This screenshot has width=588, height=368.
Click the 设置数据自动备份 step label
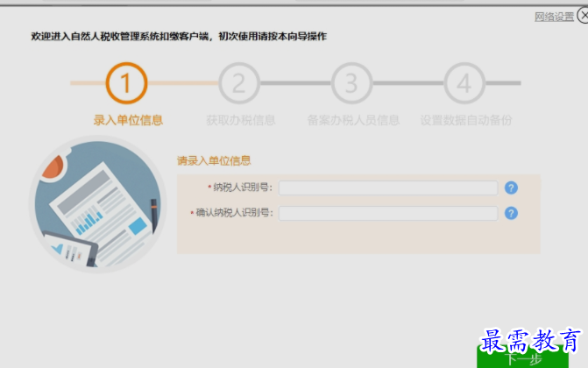[x=465, y=120]
